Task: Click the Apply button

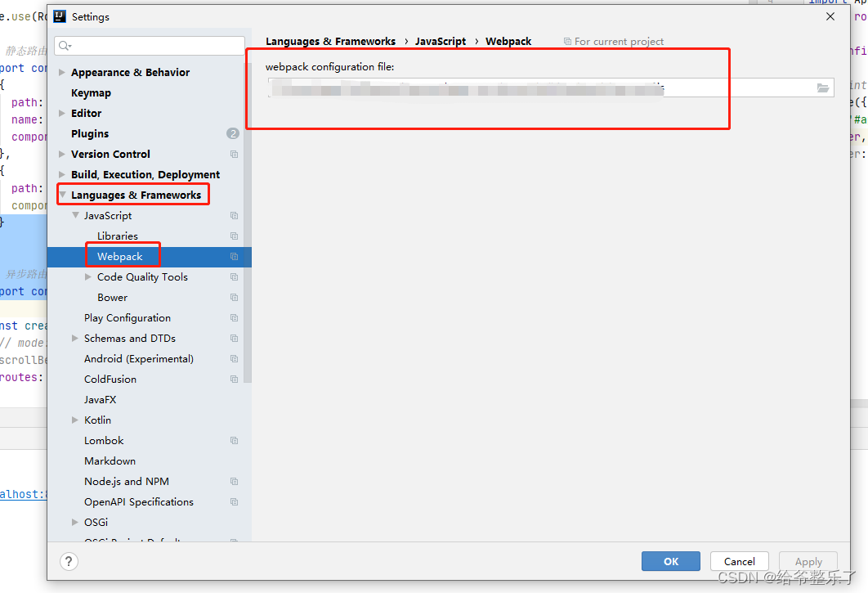Action: (x=808, y=561)
